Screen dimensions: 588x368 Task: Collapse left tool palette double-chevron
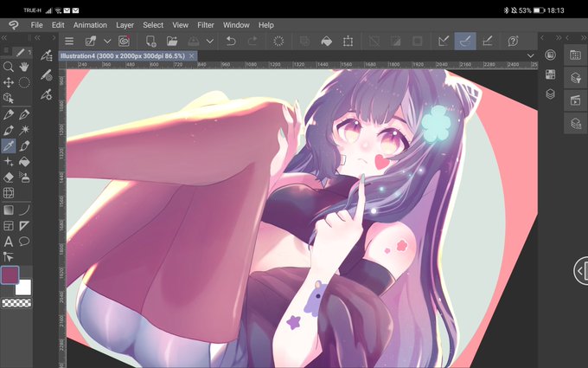tap(4, 37)
